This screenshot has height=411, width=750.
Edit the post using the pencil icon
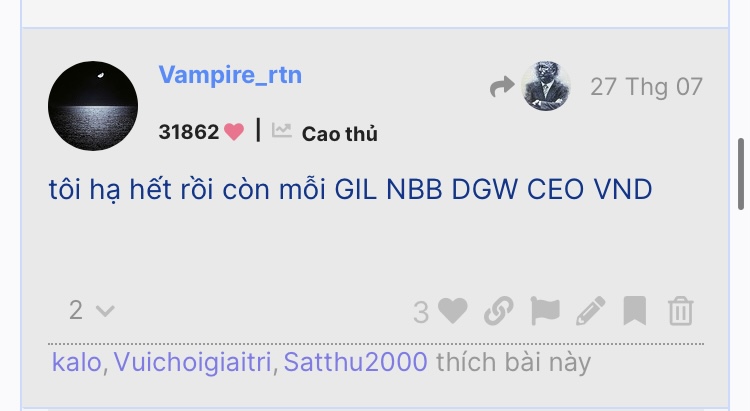590,311
